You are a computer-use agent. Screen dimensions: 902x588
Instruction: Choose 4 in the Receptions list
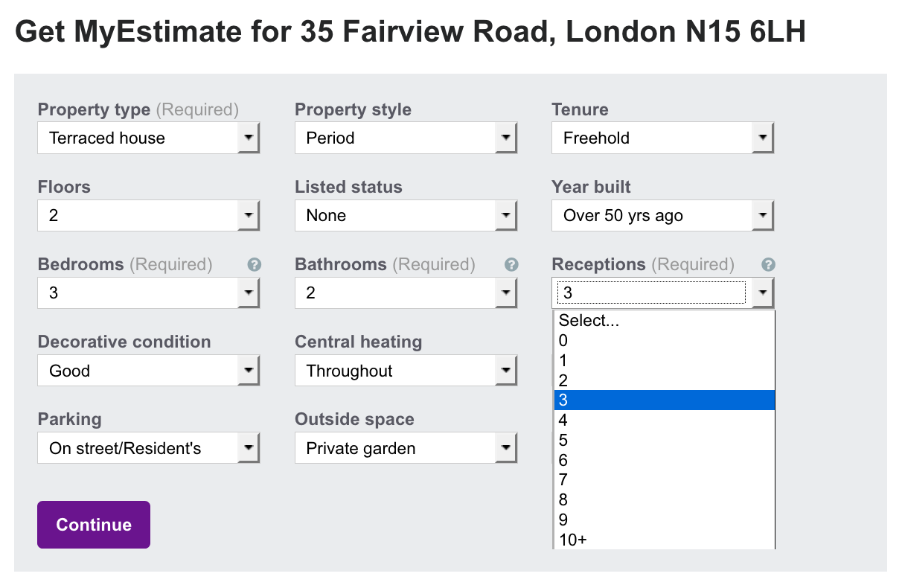665,421
